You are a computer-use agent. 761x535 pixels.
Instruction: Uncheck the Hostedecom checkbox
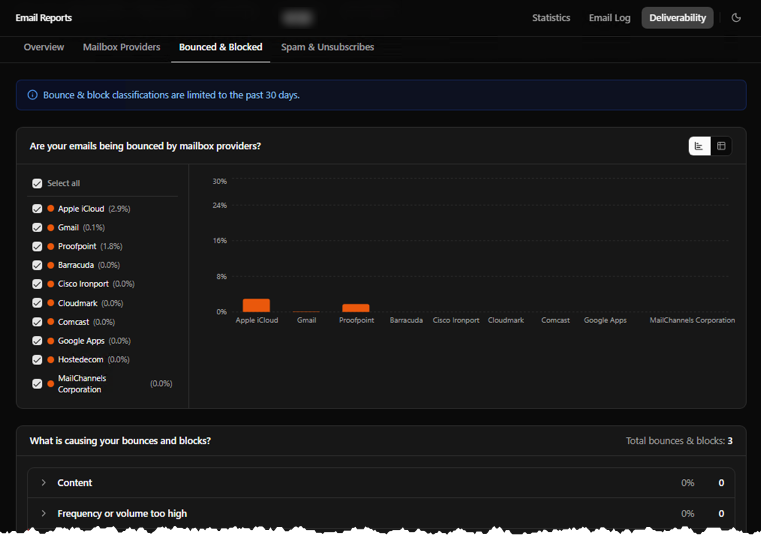click(37, 360)
